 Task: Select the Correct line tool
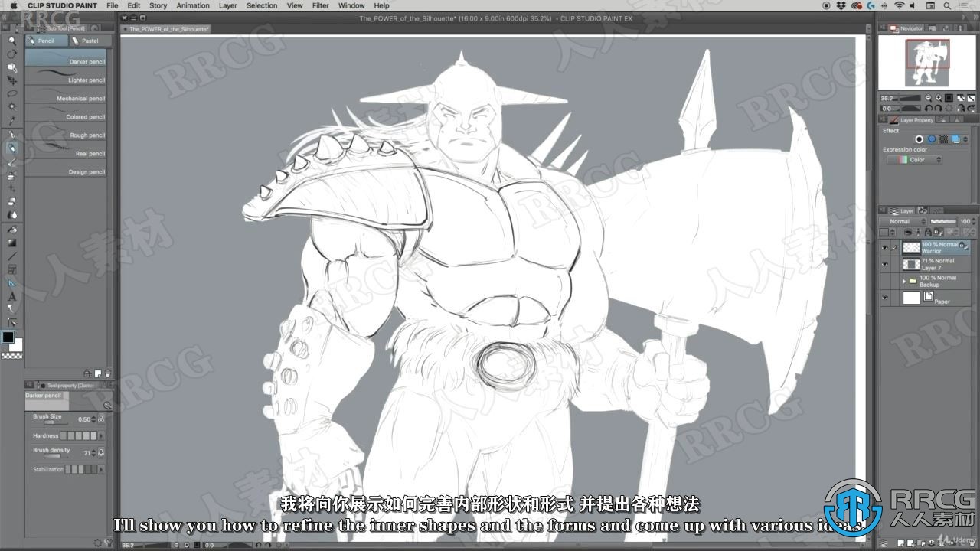point(12,322)
